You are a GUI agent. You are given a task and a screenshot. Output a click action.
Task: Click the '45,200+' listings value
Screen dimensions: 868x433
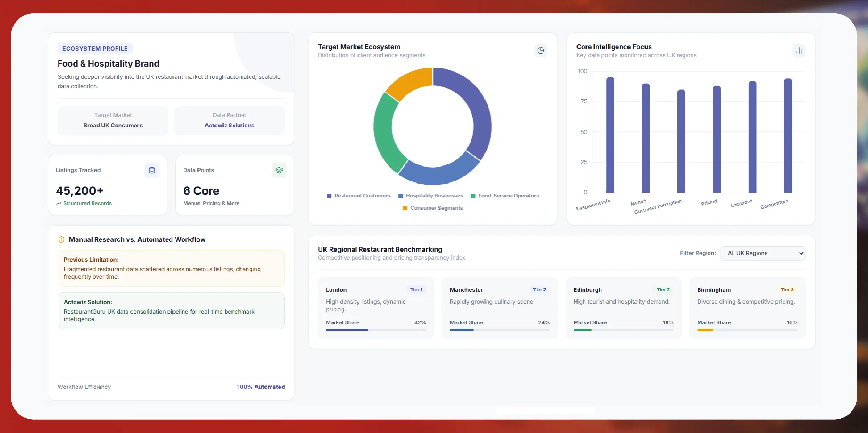pos(79,190)
